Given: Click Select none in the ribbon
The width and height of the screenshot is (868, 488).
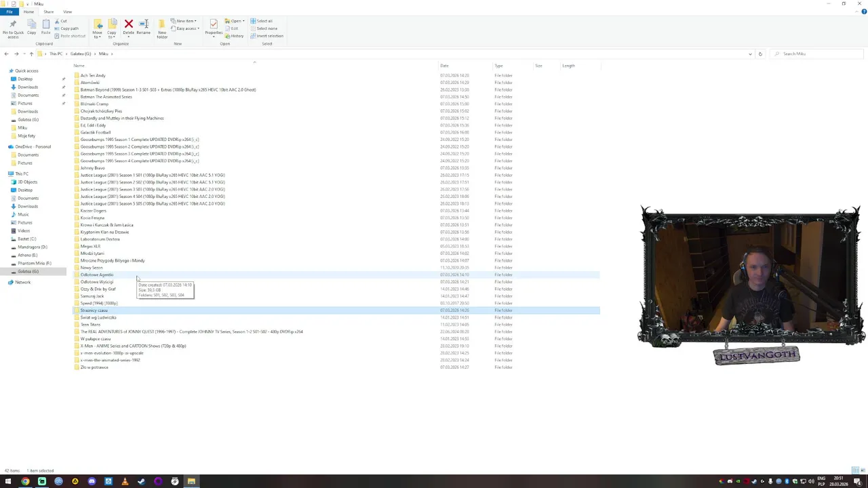Looking at the screenshot, I should click(x=264, y=28).
